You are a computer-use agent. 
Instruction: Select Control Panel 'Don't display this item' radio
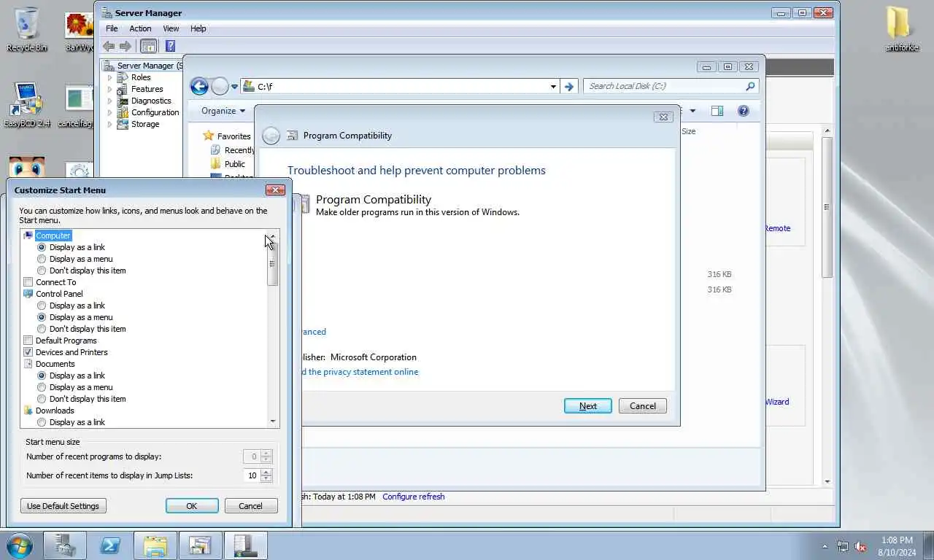[x=42, y=329]
